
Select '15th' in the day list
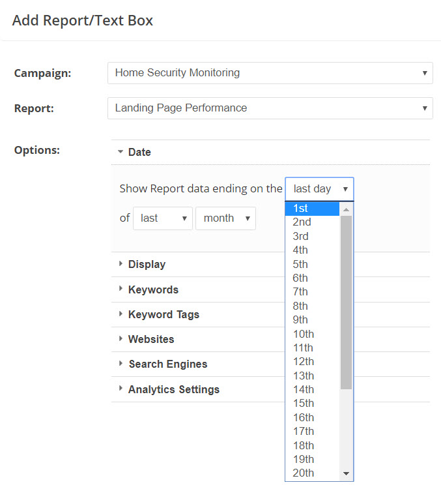pyautogui.click(x=312, y=403)
